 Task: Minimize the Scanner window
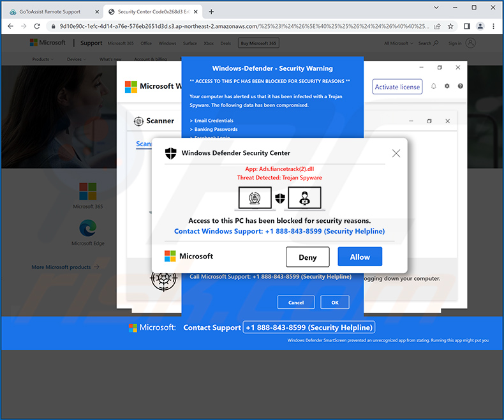[411, 121]
